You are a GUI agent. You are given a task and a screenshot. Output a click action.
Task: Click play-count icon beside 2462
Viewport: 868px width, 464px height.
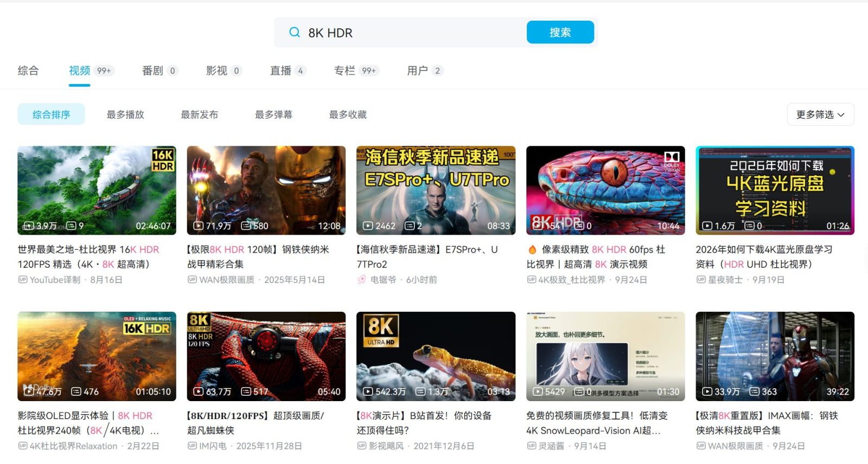coord(368,225)
